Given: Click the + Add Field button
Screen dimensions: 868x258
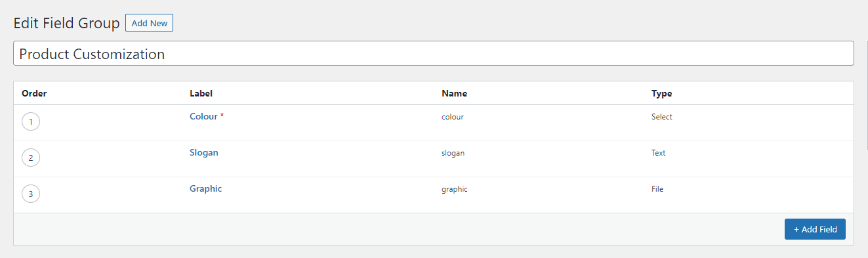Looking at the screenshot, I should pos(815,229).
